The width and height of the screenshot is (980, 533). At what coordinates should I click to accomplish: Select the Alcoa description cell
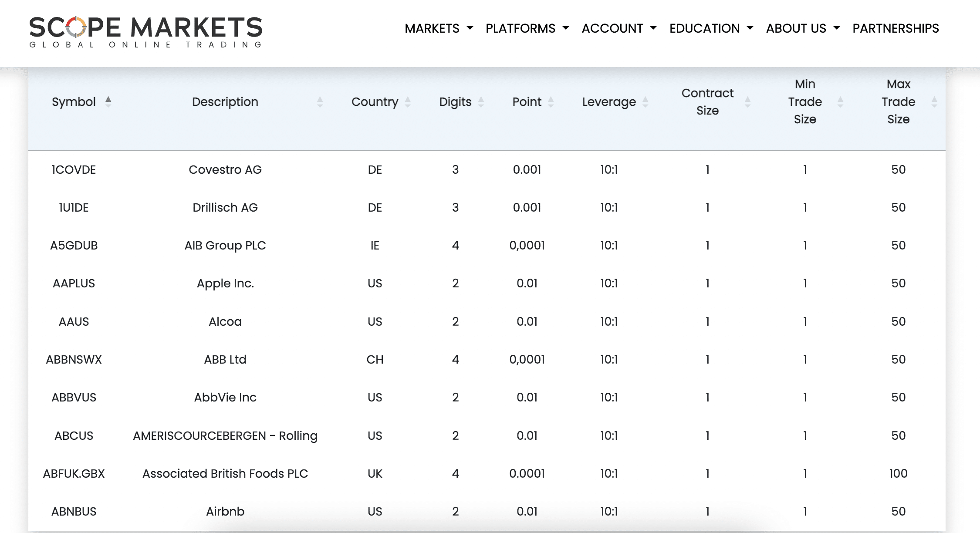pos(225,322)
